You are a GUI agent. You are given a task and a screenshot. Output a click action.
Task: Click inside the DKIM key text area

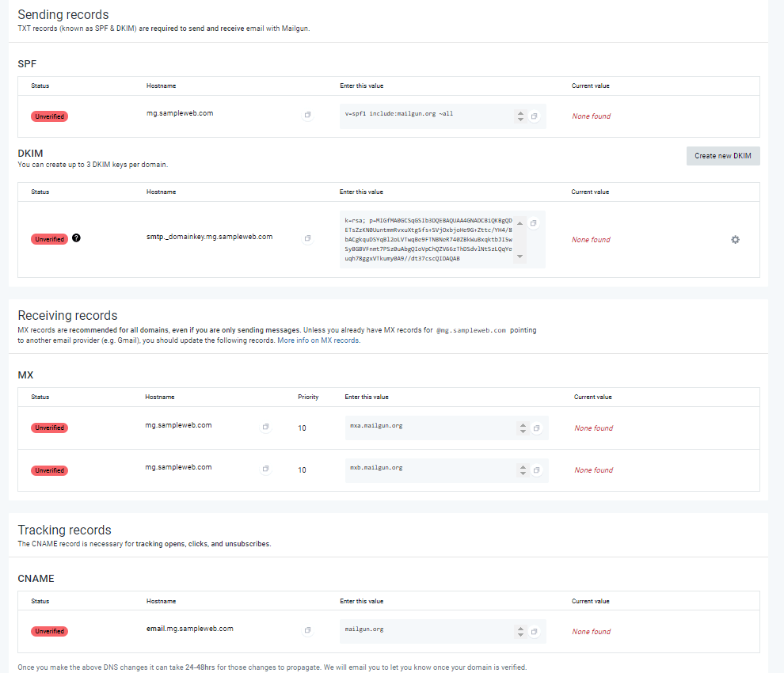click(x=428, y=239)
